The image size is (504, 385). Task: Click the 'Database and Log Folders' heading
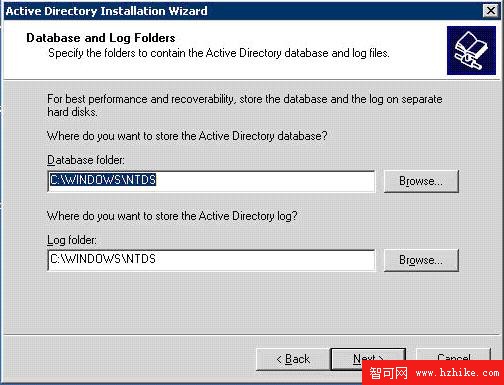[101, 38]
